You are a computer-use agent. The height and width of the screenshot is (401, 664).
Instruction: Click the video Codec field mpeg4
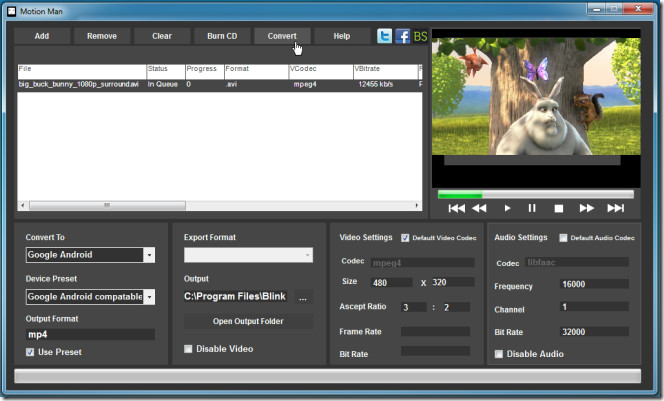pyautogui.click(x=423, y=263)
